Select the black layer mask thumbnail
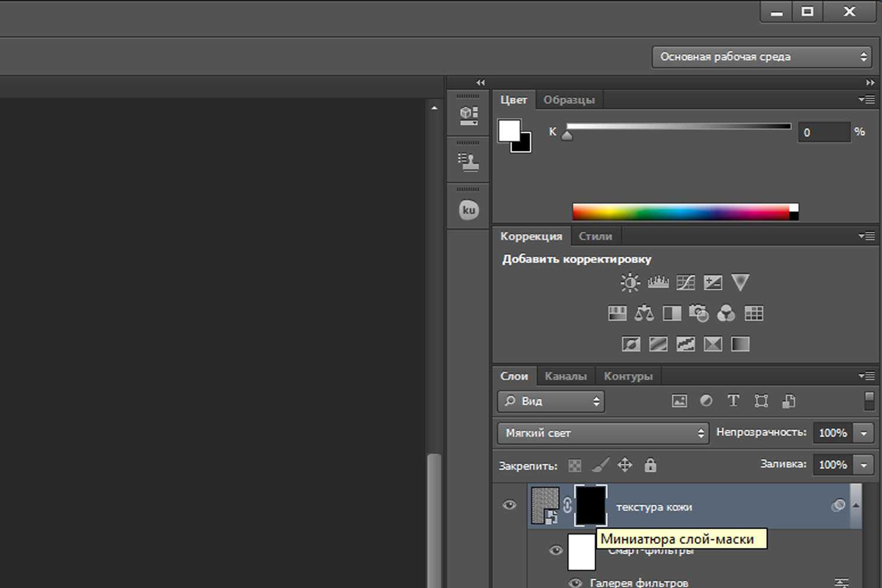The height and width of the screenshot is (588, 882). 590,505
